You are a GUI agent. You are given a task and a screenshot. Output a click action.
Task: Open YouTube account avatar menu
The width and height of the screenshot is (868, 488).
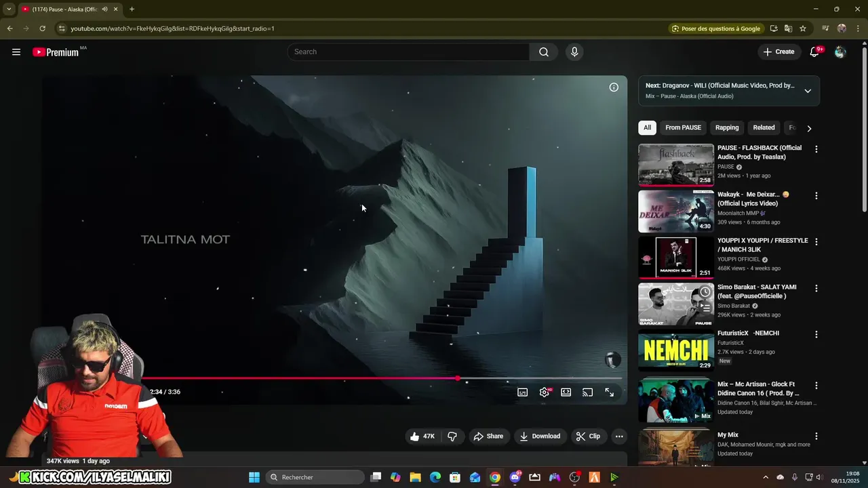point(840,52)
